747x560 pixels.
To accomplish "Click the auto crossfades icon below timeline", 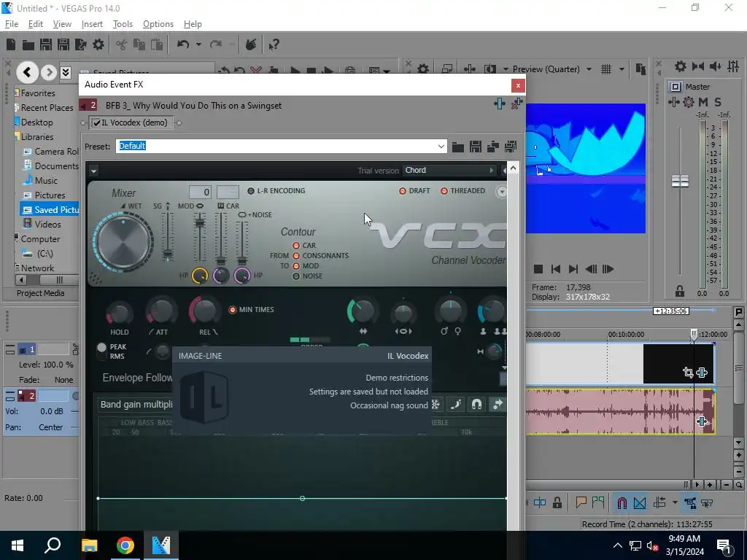I will [x=640, y=503].
